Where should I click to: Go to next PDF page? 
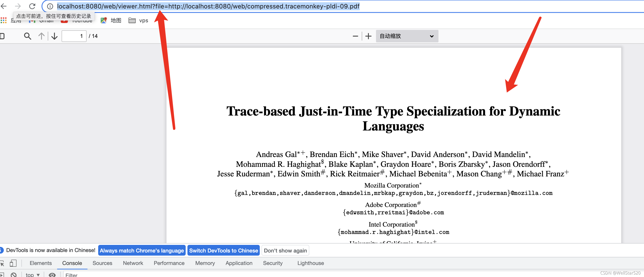[54, 36]
